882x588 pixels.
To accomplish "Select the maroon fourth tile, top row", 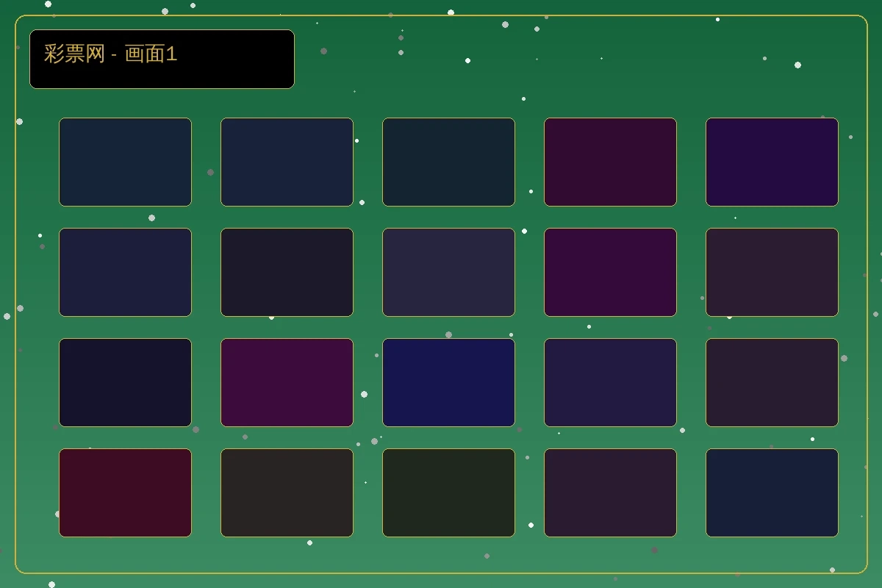I will [x=610, y=162].
